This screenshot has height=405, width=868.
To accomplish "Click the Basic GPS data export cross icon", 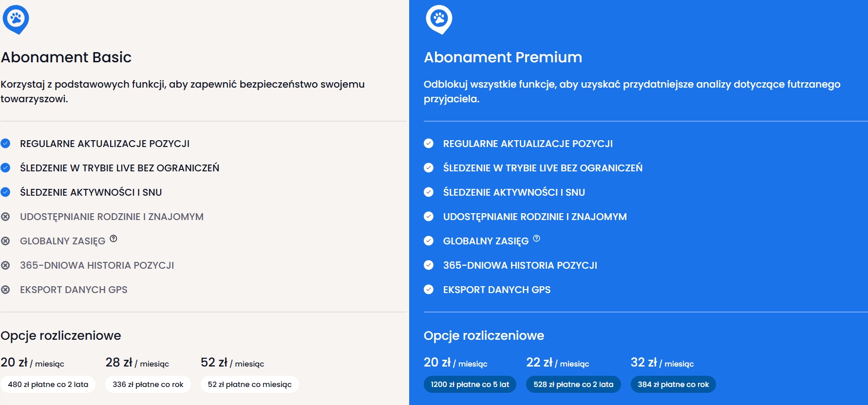I will [x=5, y=290].
